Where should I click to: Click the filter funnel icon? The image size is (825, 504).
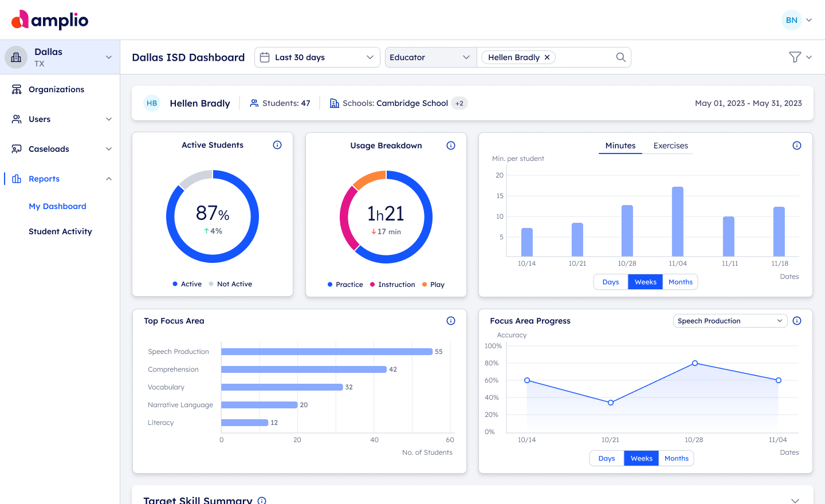click(795, 57)
